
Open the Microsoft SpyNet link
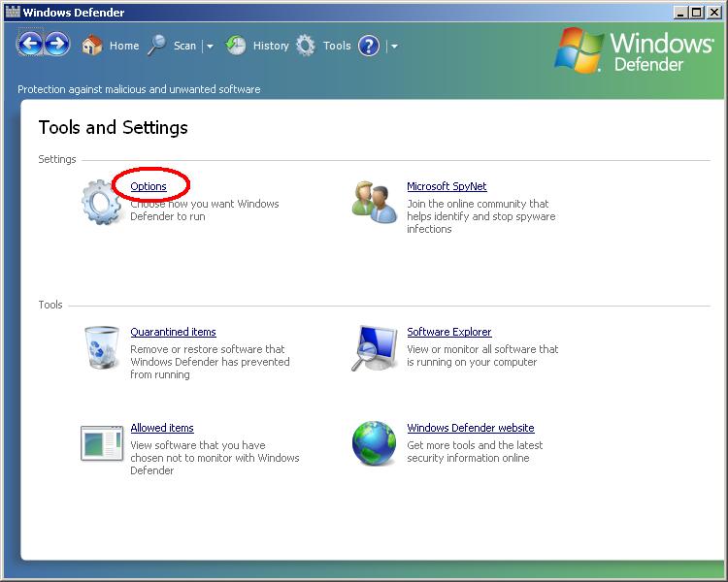point(447,186)
